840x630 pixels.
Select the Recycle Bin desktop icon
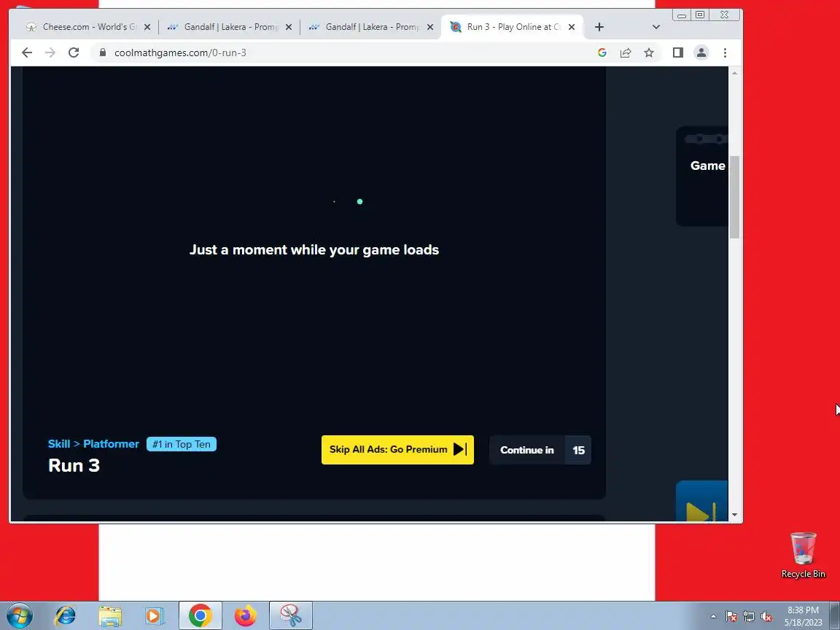[803, 555]
